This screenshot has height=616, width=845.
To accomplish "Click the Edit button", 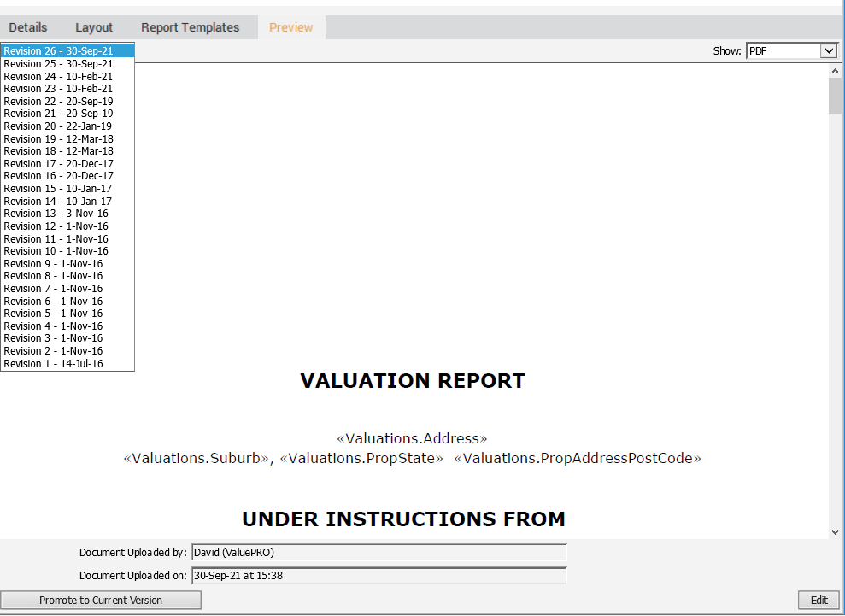I will 819,601.
